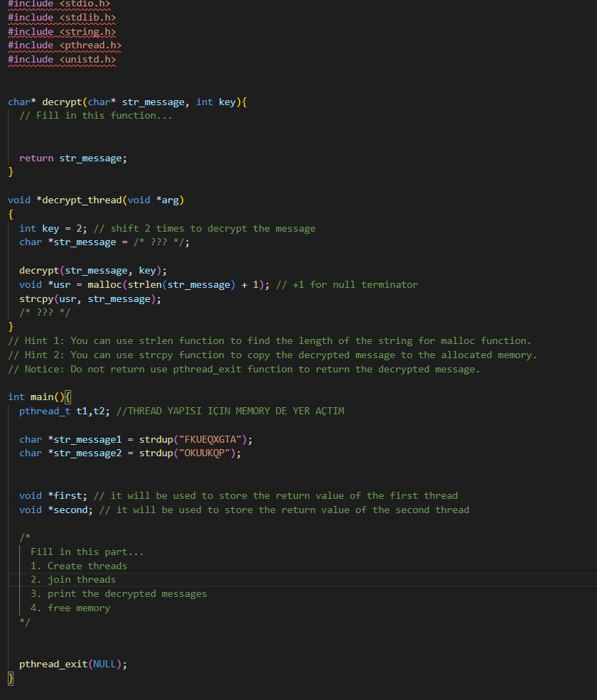Screen dimensions: 597x700
Task: Select the main function declaration
Action: point(32,397)
